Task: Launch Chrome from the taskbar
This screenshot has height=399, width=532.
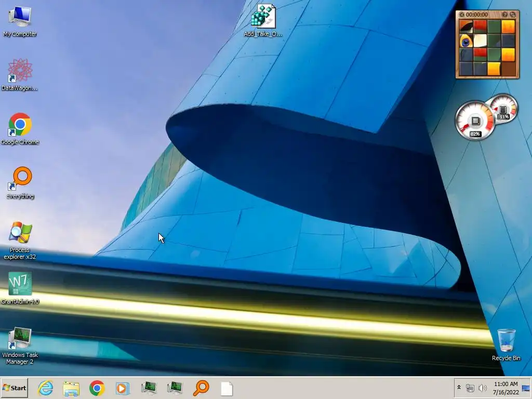Action: (97, 388)
